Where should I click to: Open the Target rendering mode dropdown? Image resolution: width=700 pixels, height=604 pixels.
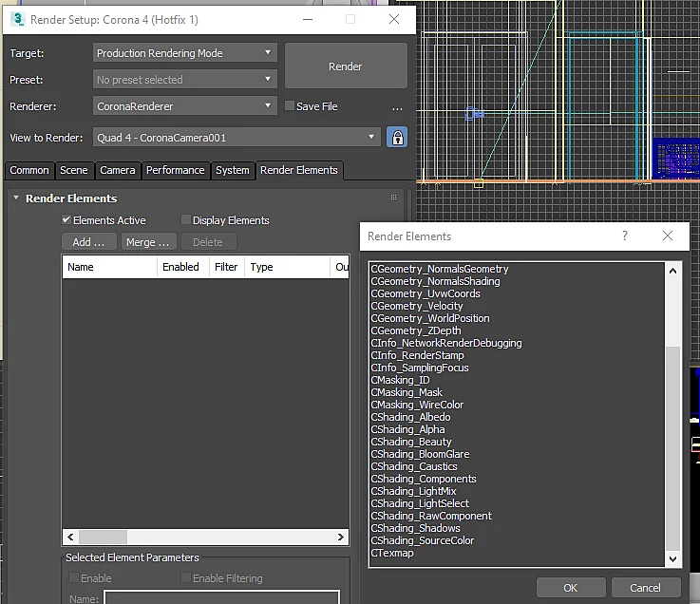185,52
